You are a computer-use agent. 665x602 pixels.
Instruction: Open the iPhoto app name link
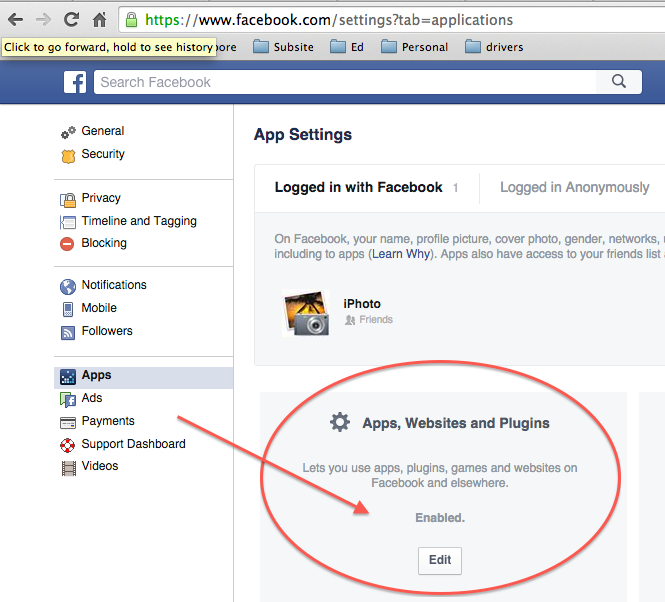tap(362, 304)
